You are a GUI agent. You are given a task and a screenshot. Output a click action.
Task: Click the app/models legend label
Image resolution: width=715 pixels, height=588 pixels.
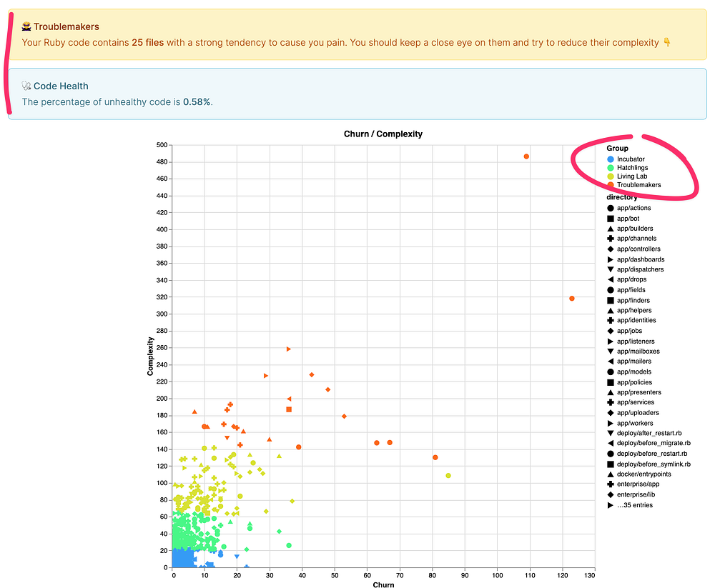pos(633,372)
